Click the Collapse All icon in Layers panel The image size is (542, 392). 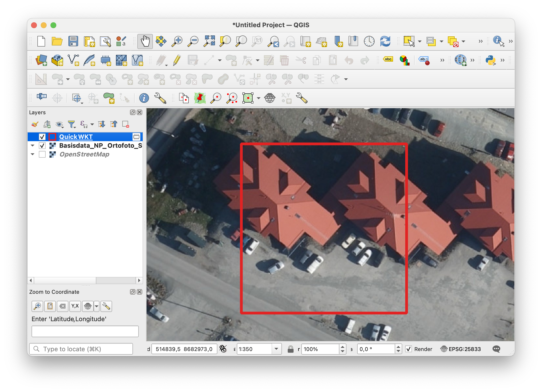114,124
